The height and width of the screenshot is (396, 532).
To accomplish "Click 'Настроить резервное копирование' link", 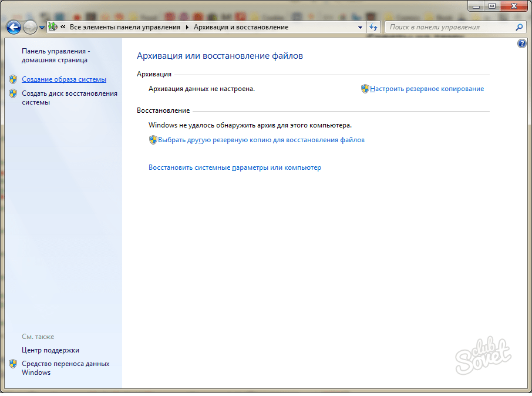I will click(427, 89).
